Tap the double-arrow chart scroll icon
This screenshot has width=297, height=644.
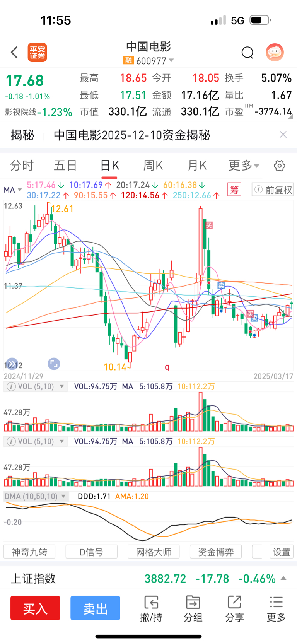[x=12, y=364]
